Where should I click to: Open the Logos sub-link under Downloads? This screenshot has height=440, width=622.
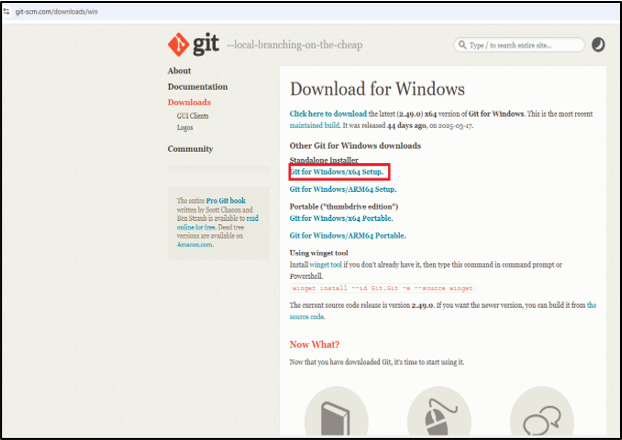185,128
